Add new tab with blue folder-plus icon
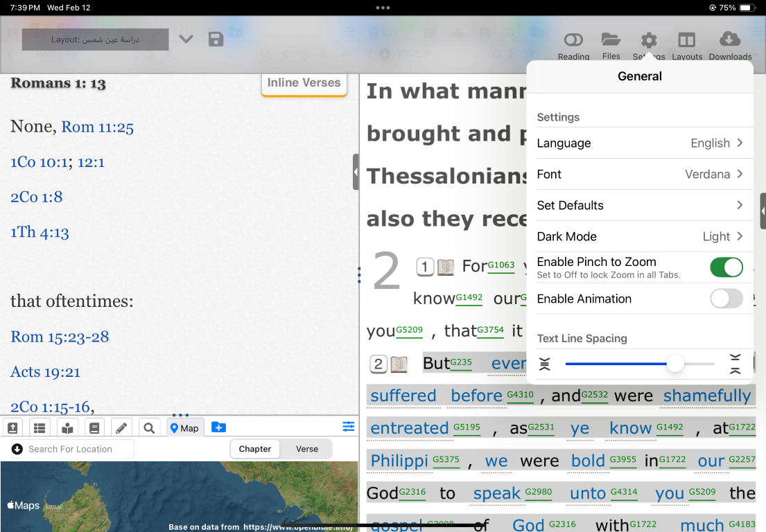The height and width of the screenshot is (532, 766). click(x=218, y=427)
